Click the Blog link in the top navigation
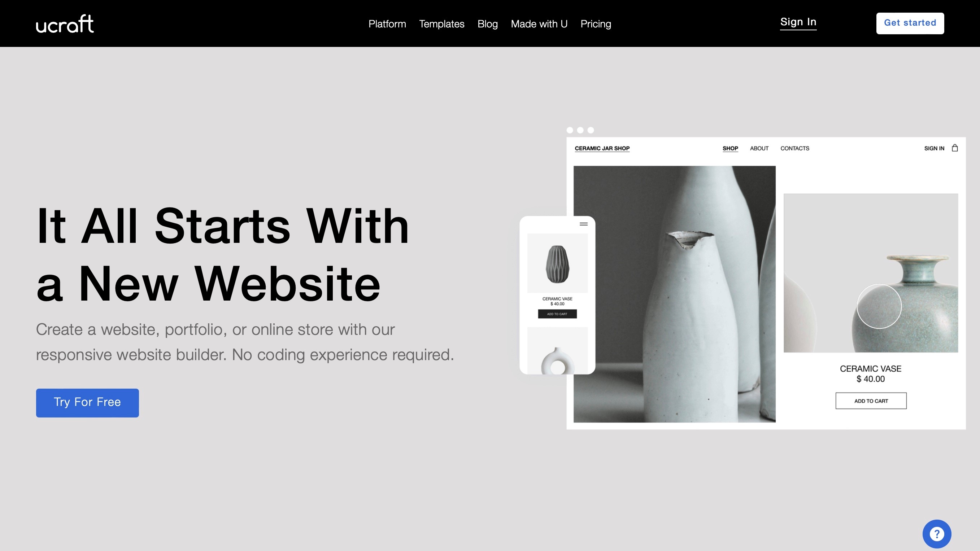980x551 pixels. point(487,23)
